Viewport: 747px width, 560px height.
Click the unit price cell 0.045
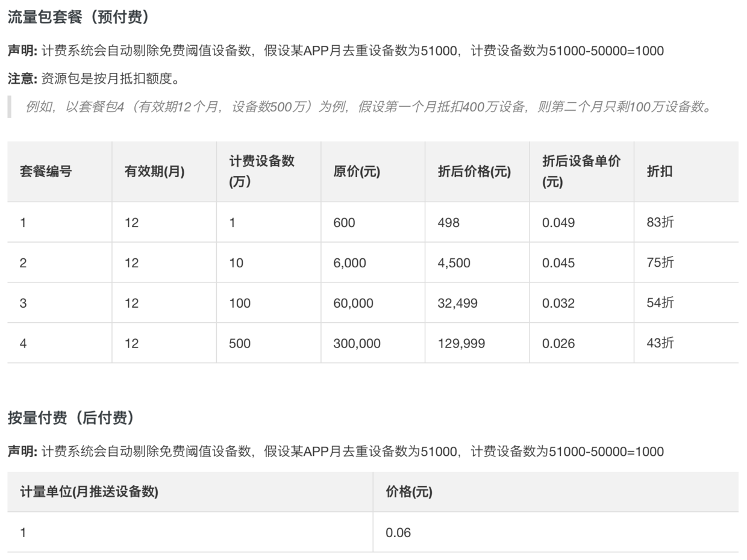pyautogui.click(x=582, y=263)
